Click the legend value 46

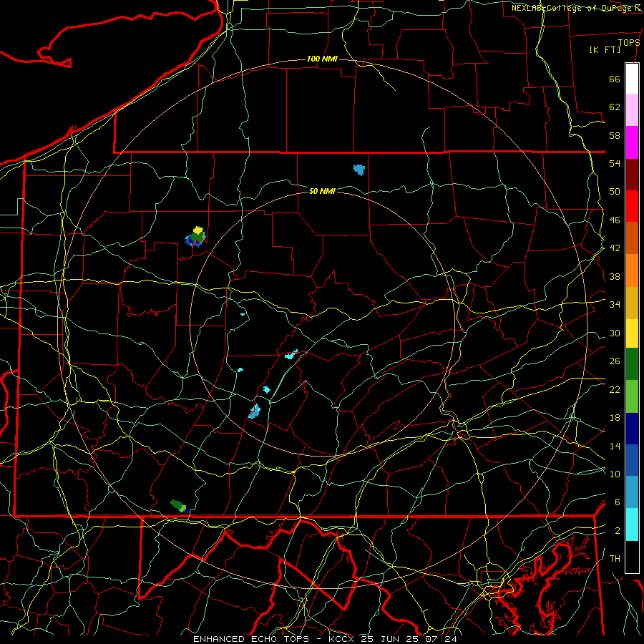(x=615, y=220)
